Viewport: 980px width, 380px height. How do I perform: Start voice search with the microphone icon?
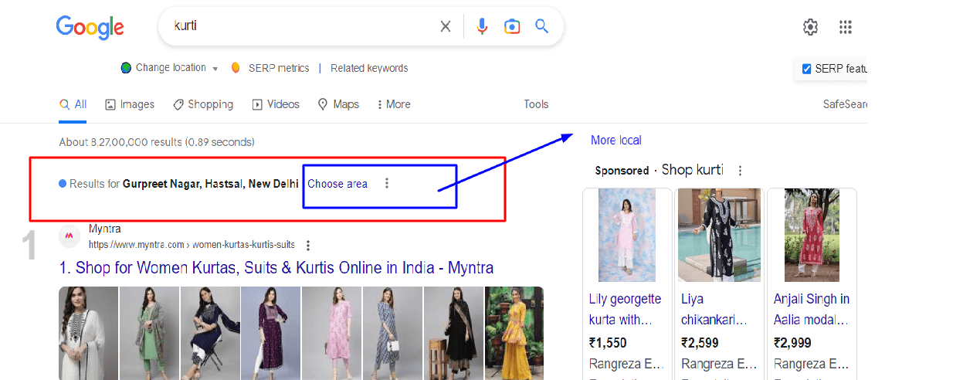482,27
